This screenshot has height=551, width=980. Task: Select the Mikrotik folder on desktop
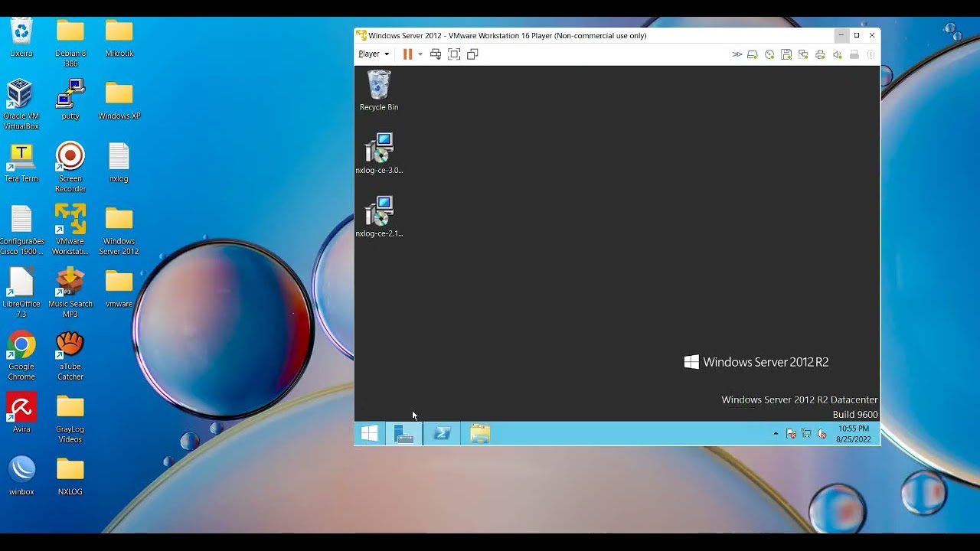(119, 37)
